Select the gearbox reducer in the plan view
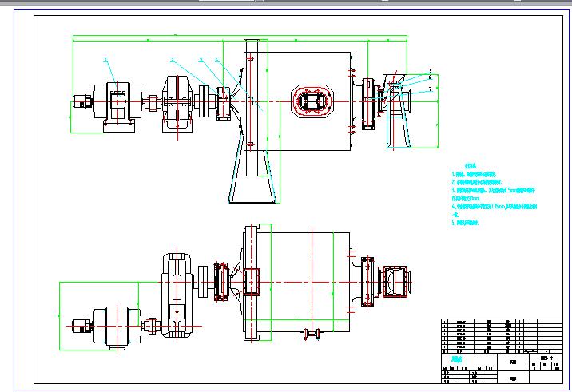572x392 pixels. pyautogui.click(x=177, y=295)
